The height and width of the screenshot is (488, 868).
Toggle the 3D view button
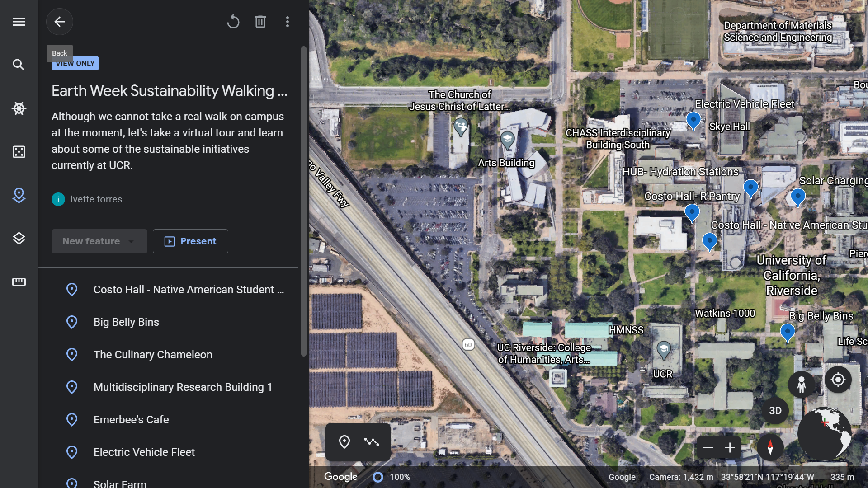point(775,411)
